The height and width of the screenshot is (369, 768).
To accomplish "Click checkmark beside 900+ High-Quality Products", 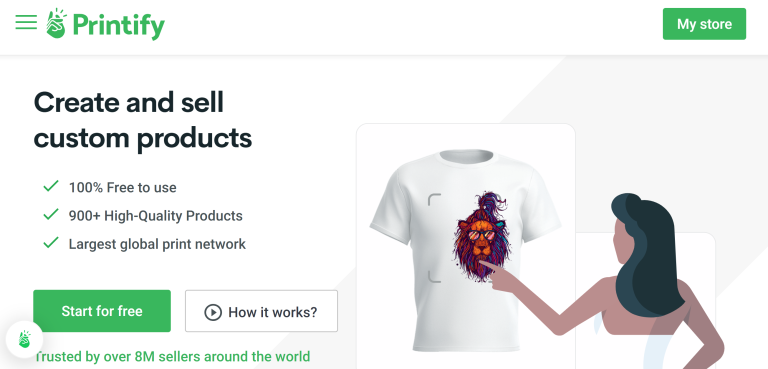I will point(51,215).
